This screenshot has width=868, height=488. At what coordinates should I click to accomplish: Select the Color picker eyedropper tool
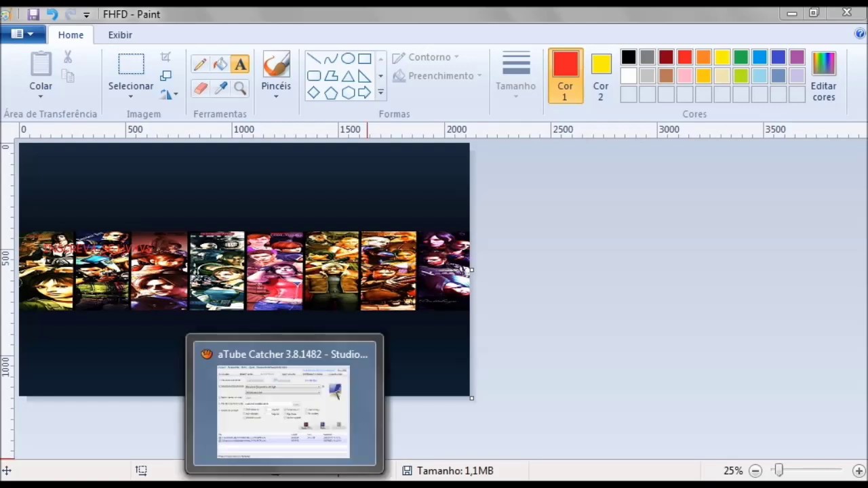220,88
